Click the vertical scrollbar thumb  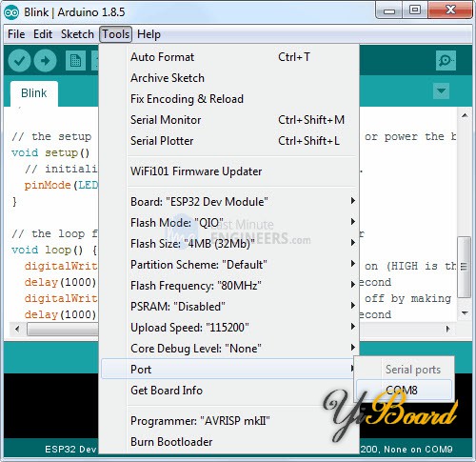(465, 267)
